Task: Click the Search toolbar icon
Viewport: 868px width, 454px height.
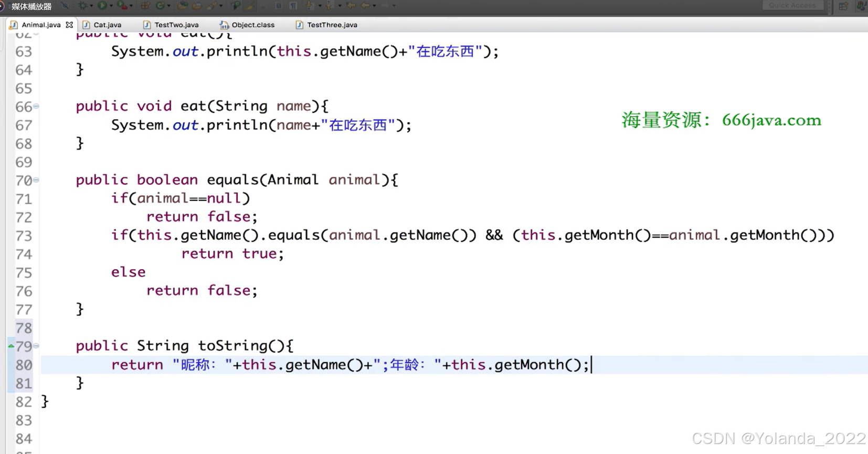Action: point(212,6)
